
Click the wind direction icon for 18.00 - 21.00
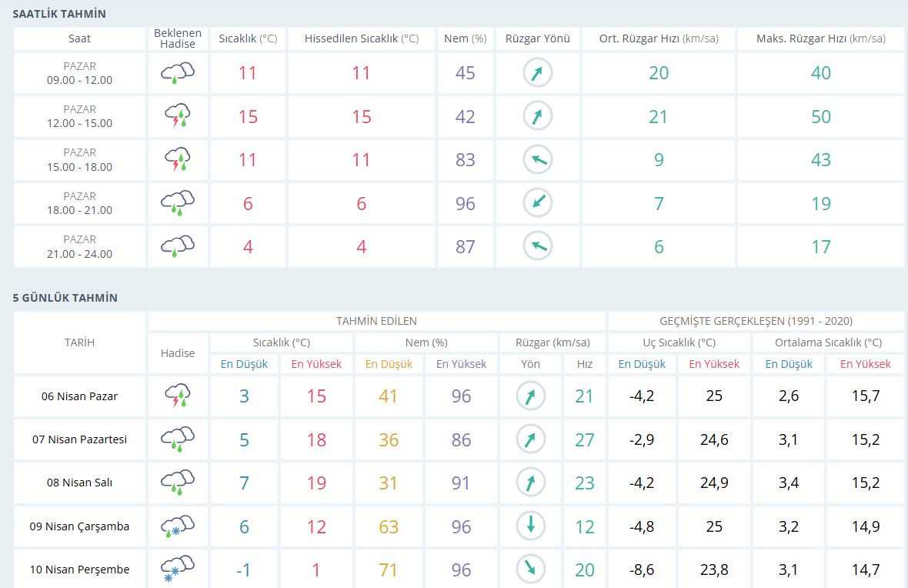(538, 203)
